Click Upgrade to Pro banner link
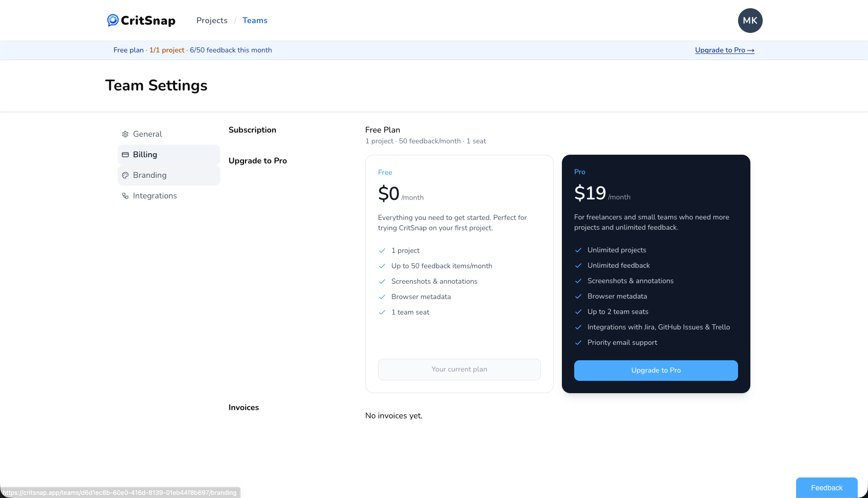The width and height of the screenshot is (868, 498). pyautogui.click(x=725, y=50)
